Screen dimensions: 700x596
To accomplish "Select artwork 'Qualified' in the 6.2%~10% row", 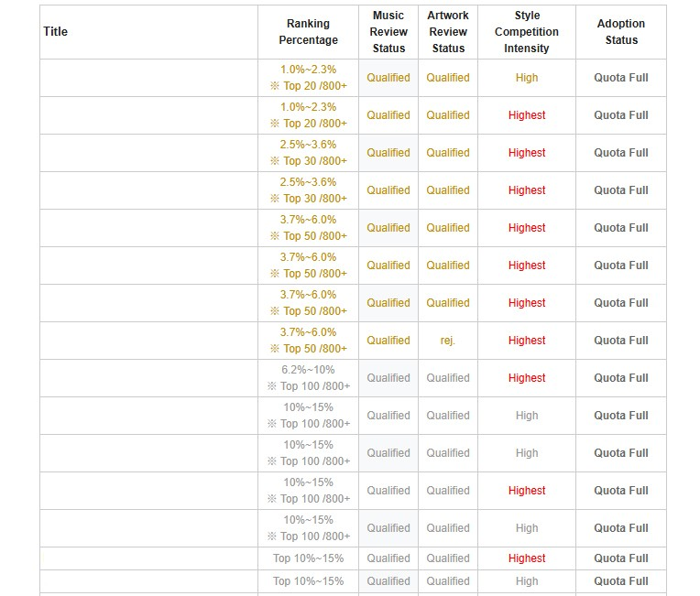I will tap(448, 378).
